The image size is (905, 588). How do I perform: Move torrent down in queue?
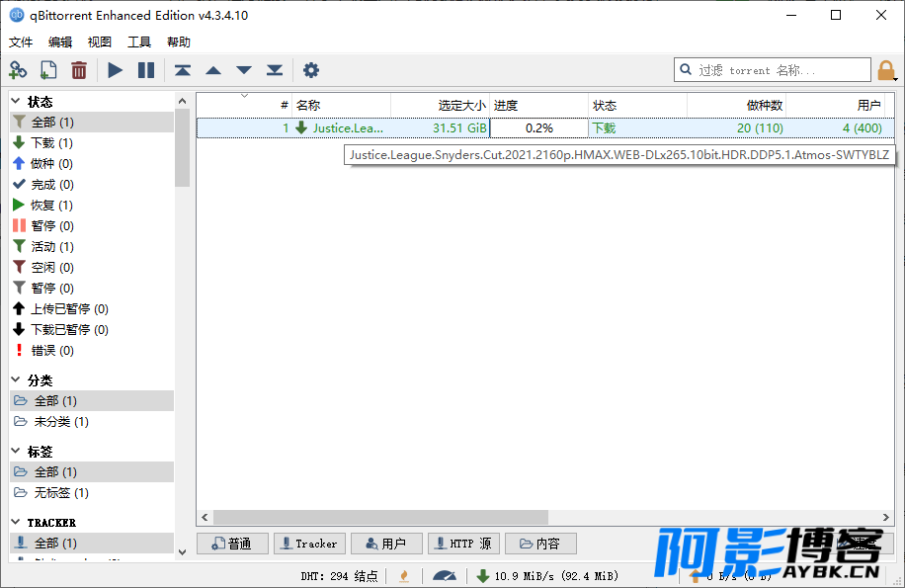tap(244, 70)
